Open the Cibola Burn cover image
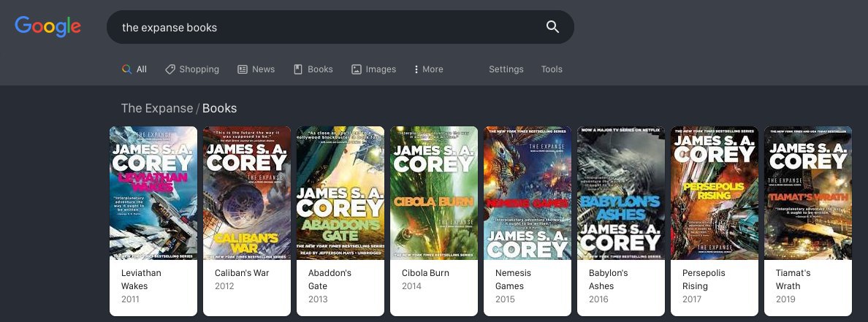Image resolution: width=868 pixels, height=322 pixels. click(434, 193)
